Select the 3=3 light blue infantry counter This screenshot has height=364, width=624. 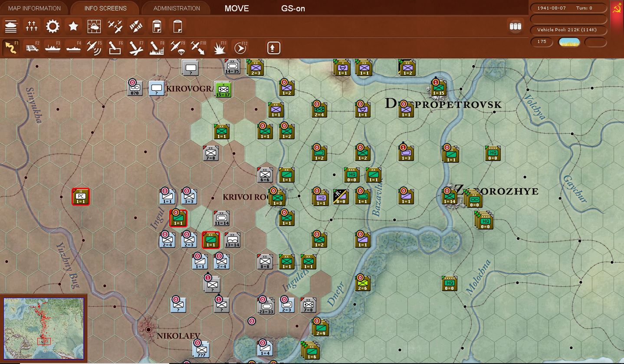[x=189, y=196]
